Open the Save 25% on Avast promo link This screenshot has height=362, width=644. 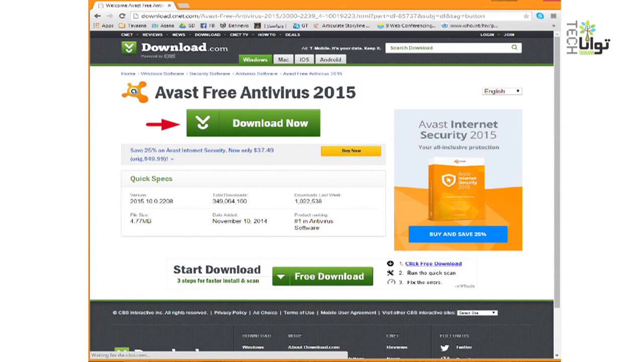tap(202, 154)
